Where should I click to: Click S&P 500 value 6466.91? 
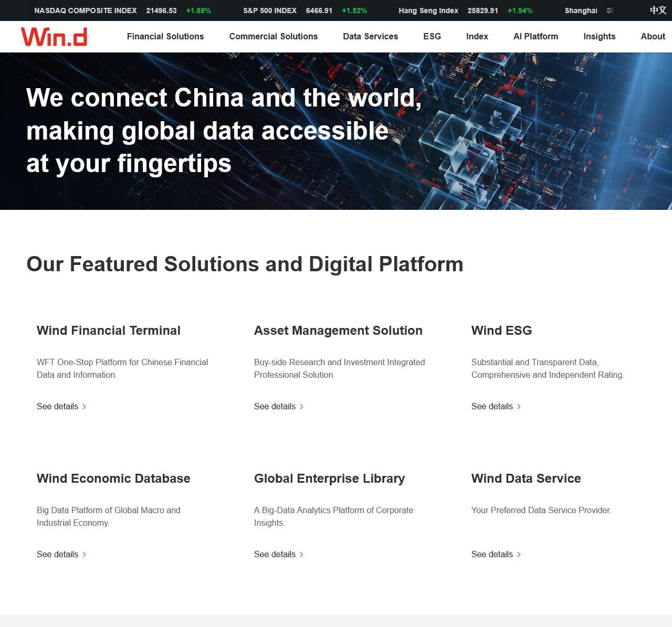pyautogui.click(x=319, y=10)
